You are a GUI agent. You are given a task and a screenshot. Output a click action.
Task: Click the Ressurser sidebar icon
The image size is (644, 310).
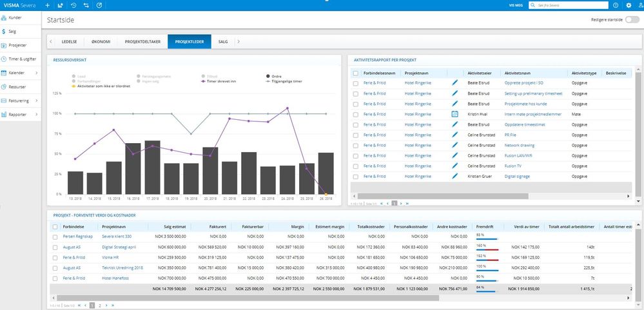tap(4, 86)
